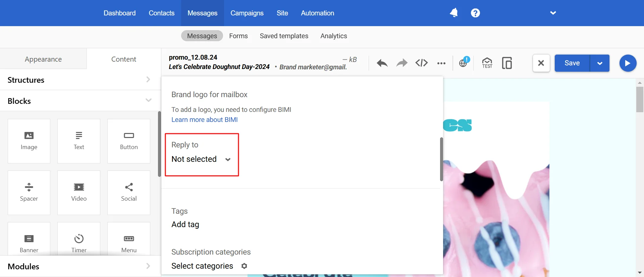Send a test email via TEST icon
Viewport: 644px width, 277px height.
[487, 63]
